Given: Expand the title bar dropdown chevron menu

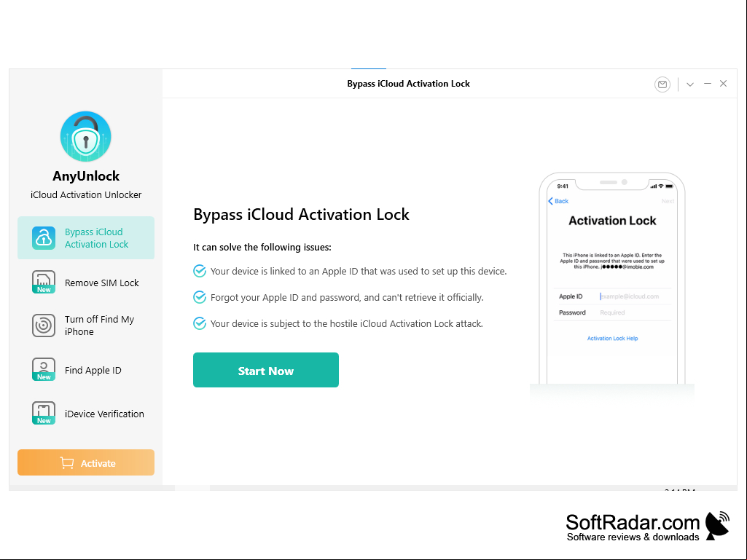Looking at the screenshot, I should [x=690, y=84].
